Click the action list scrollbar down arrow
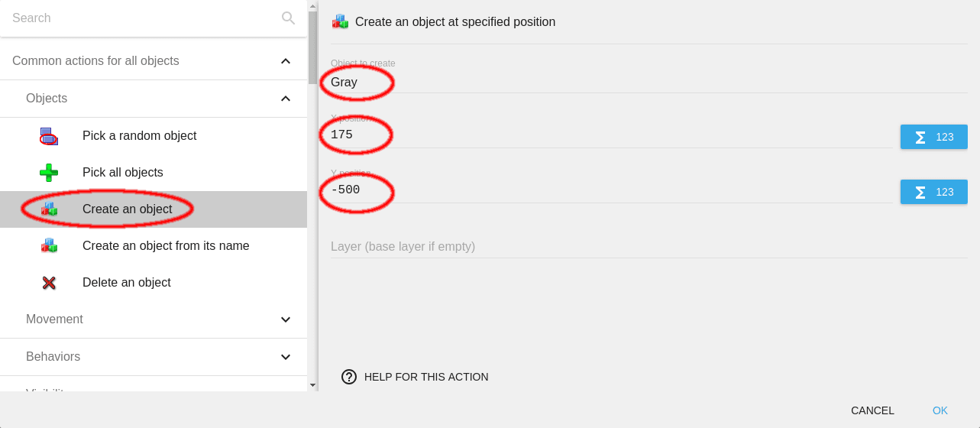Screen dimensions: 980x428 click(x=312, y=385)
